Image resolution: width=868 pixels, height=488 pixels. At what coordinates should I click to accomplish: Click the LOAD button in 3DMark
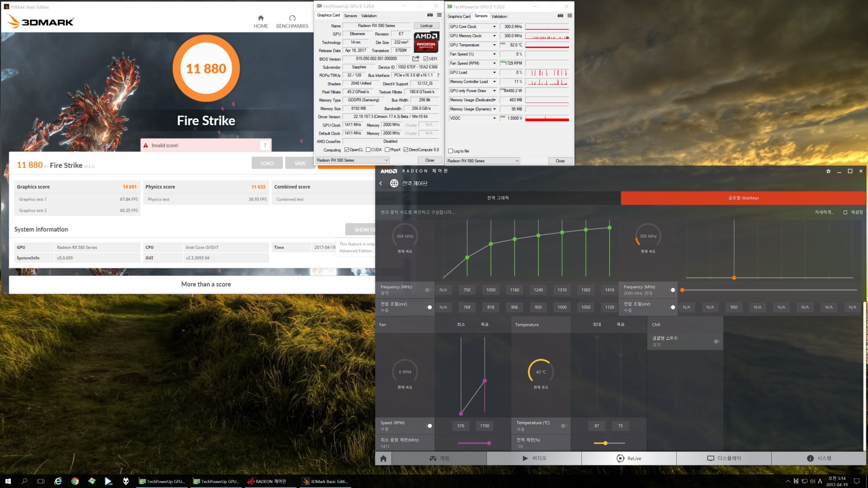[267, 163]
